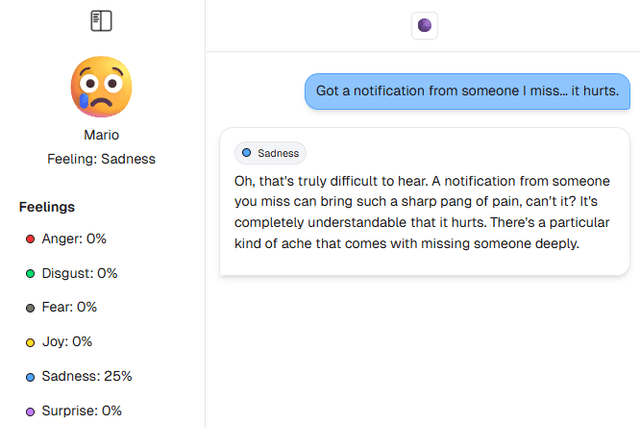This screenshot has width=640, height=428.
Task: Click the green Disgust color dot
Action: (x=30, y=273)
